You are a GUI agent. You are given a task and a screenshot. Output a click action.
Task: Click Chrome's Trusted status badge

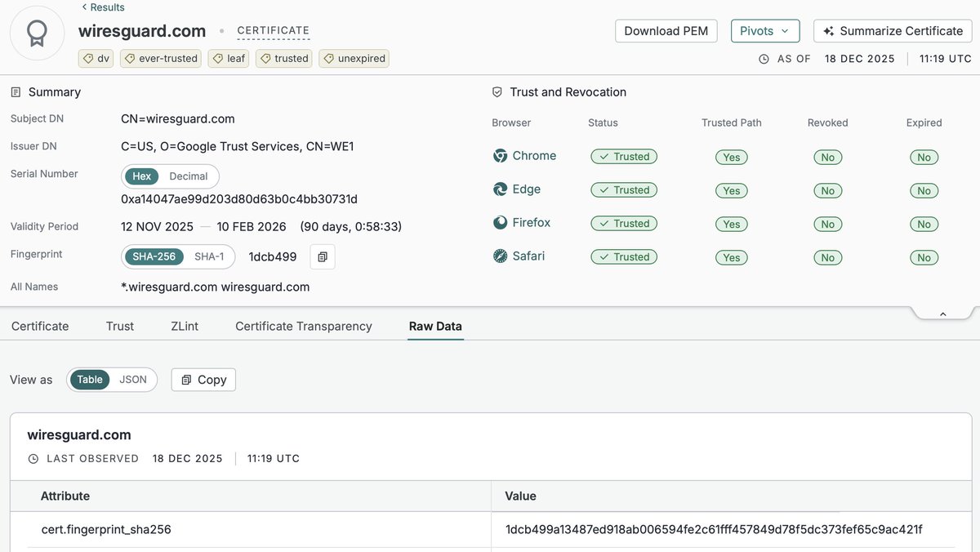tap(624, 157)
